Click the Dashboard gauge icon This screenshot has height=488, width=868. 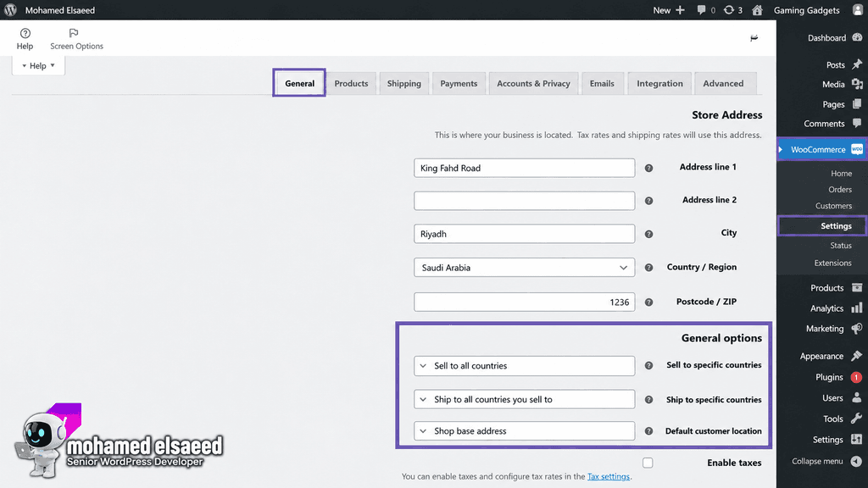(857, 37)
